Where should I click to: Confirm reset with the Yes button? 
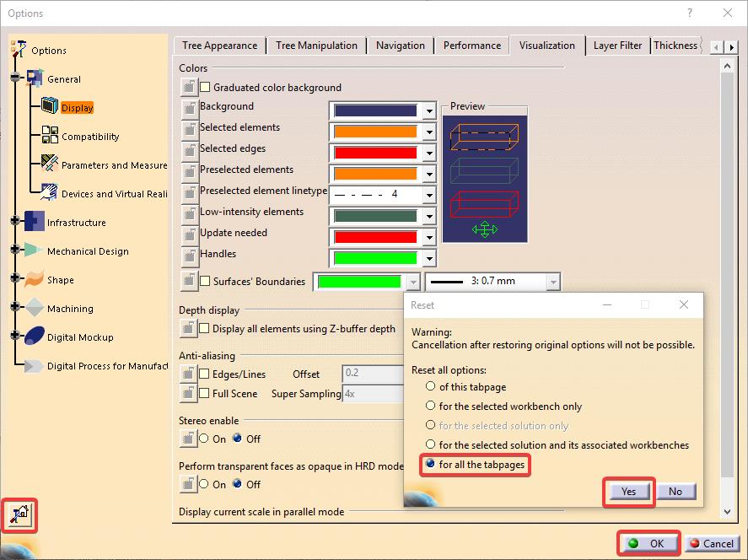628,492
